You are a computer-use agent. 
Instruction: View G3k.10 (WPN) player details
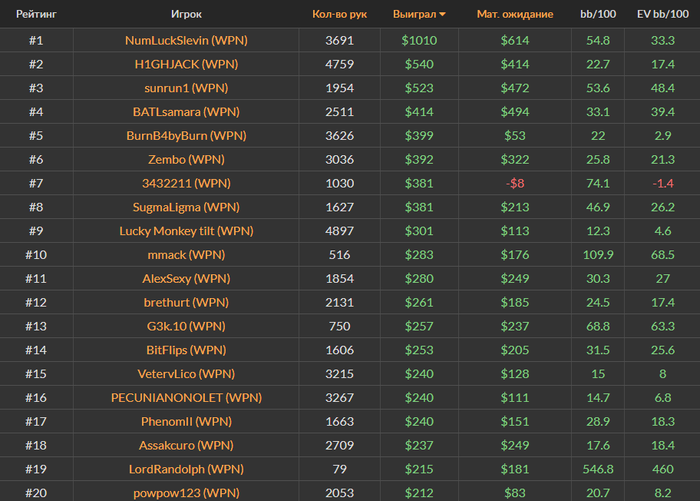(186, 326)
